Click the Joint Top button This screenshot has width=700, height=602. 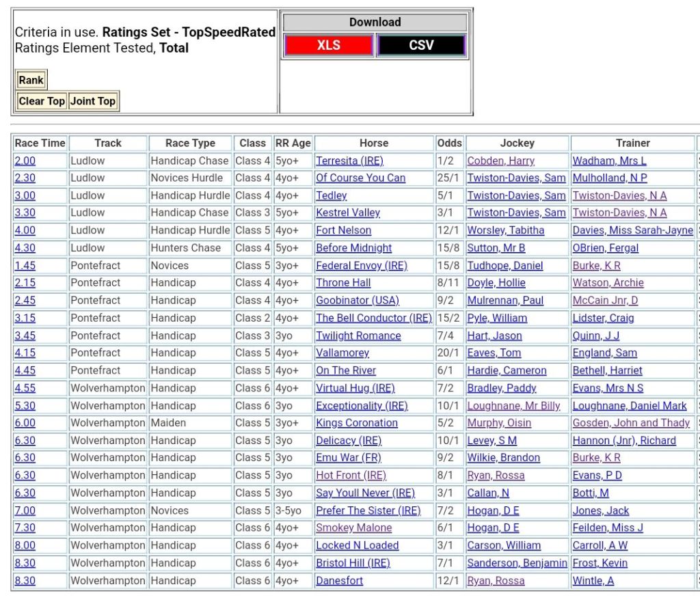pos(93,101)
